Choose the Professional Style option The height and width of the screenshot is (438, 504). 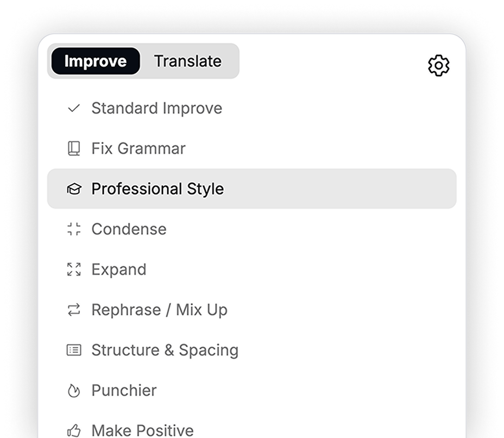(x=157, y=189)
